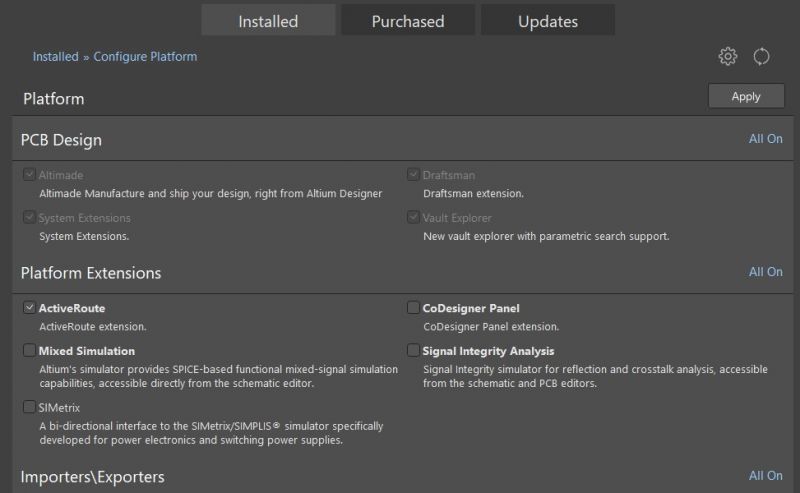800x493 pixels.
Task: Click the 'System Extensions' label text
Action: click(85, 218)
